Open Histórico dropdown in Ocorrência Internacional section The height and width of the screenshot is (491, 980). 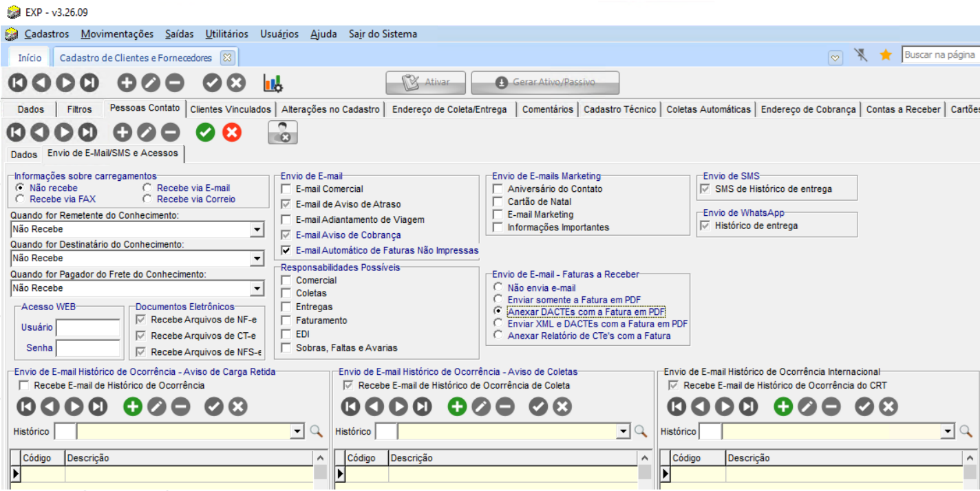[x=948, y=431]
